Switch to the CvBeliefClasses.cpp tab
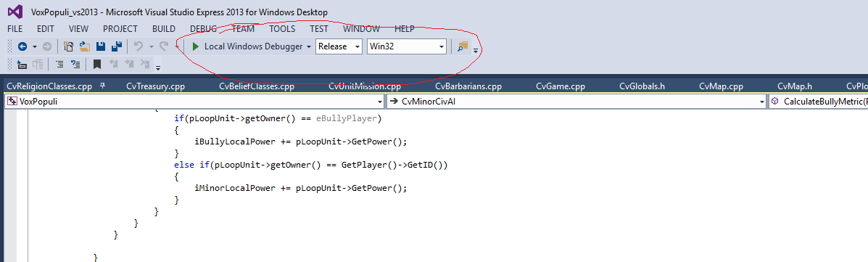The image size is (868, 262). [x=256, y=86]
